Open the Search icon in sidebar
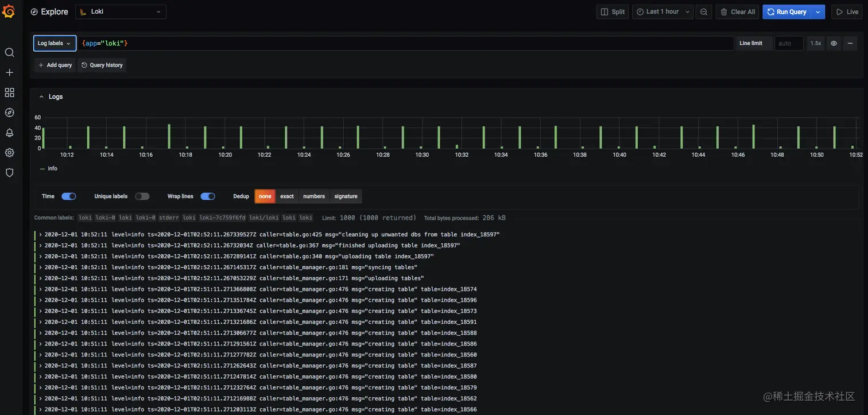The height and width of the screenshot is (415, 868). click(x=9, y=52)
